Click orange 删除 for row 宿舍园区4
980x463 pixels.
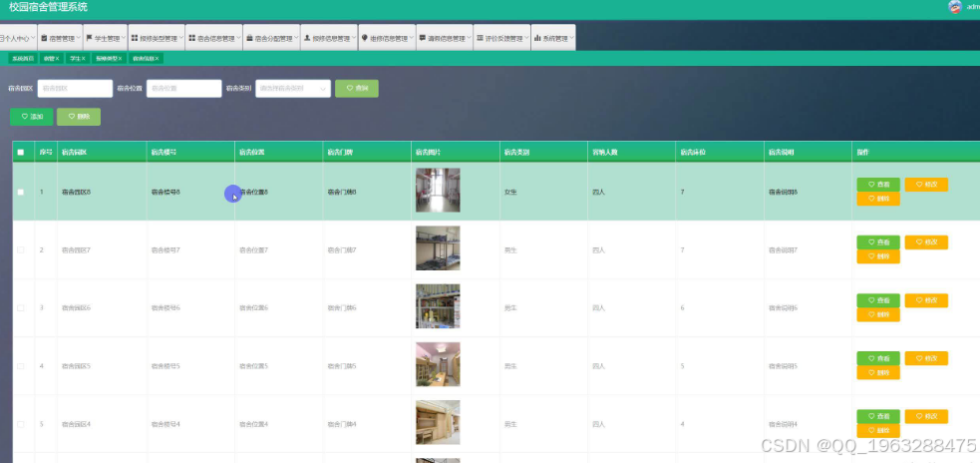click(x=878, y=430)
